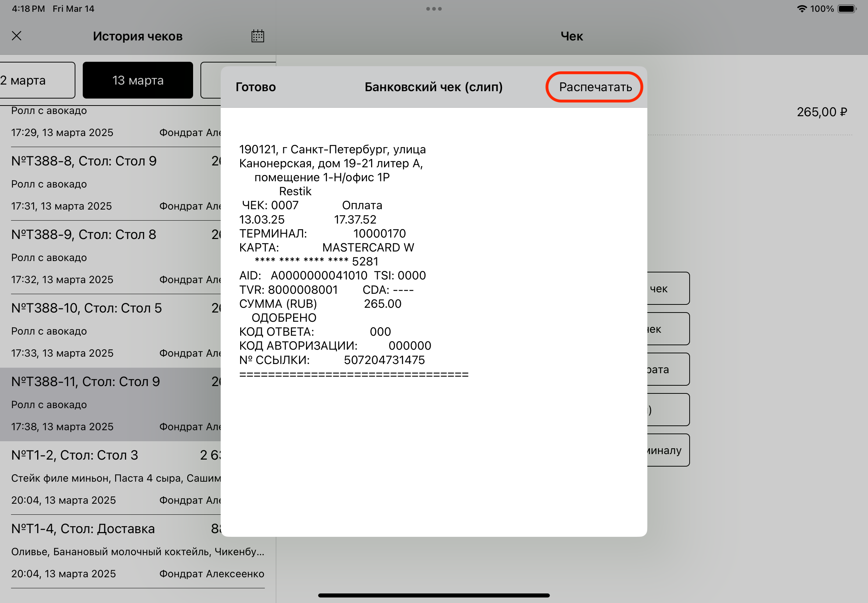Tap the three-dot multitasking menu
The height and width of the screenshot is (603, 868).
coord(434,9)
